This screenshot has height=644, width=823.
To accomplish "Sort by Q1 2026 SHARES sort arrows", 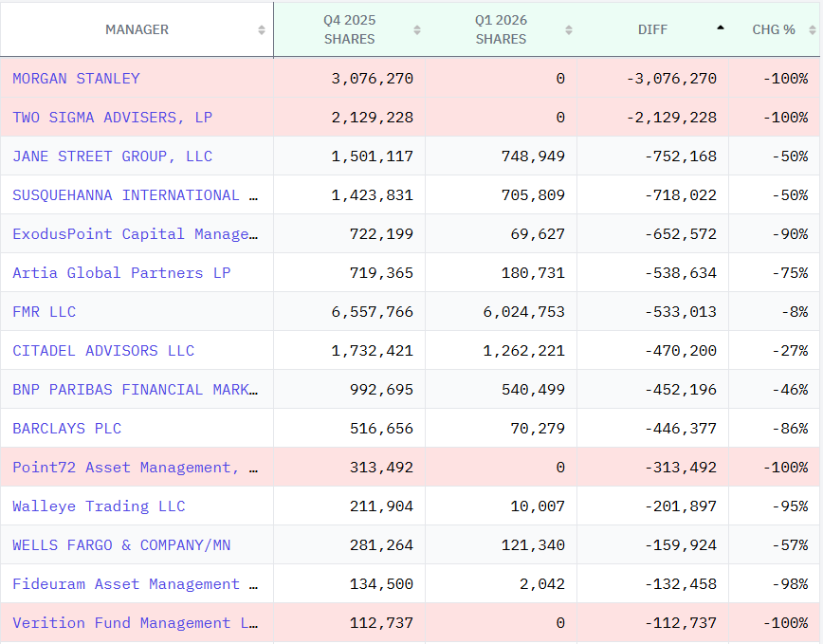I will pyautogui.click(x=569, y=30).
